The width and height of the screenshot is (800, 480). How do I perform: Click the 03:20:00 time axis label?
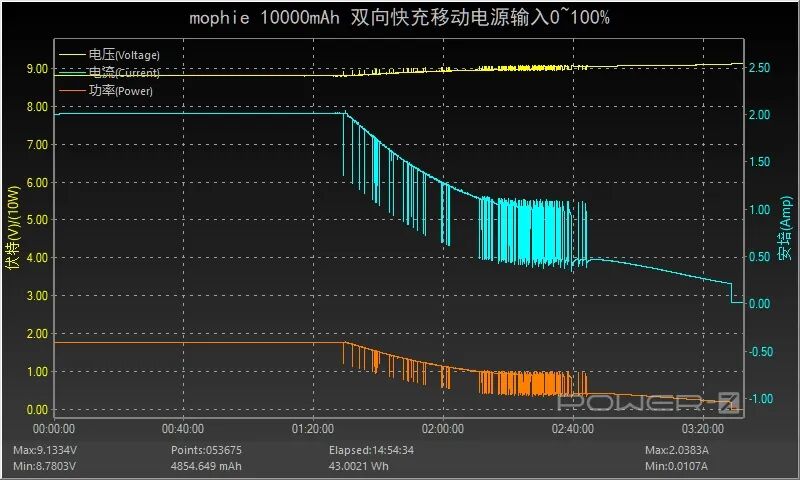(x=703, y=429)
